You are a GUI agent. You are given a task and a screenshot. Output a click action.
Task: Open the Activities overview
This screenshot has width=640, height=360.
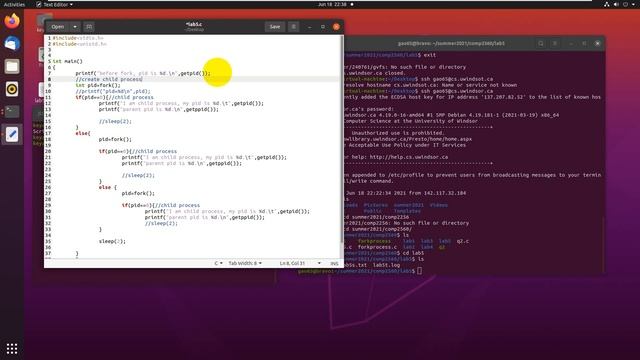pos(14,4)
